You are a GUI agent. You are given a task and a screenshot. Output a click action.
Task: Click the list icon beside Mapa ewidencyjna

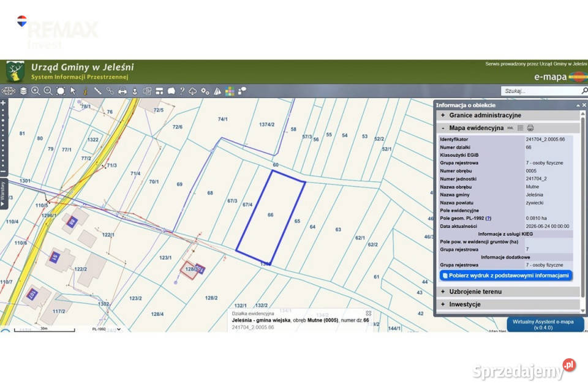pyautogui.click(x=521, y=128)
